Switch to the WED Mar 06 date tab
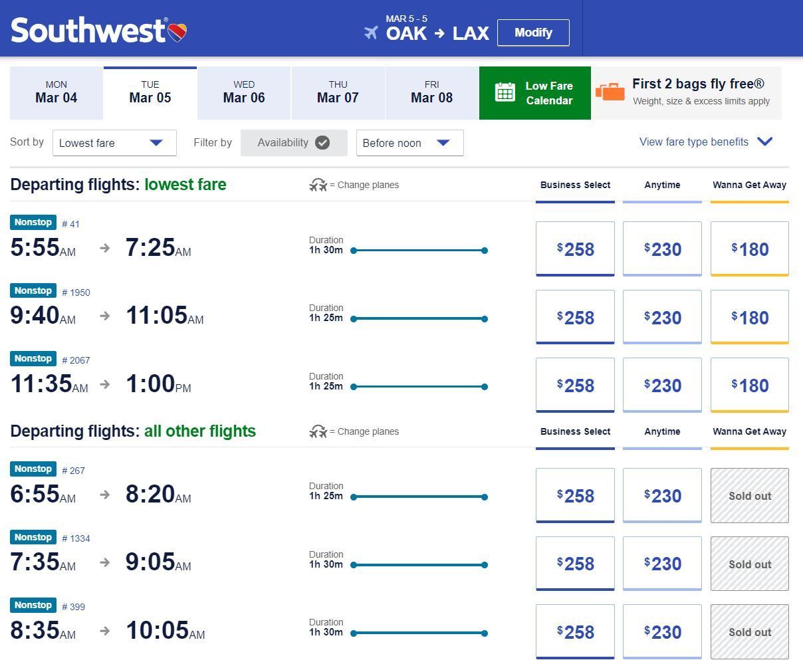The image size is (803, 672). click(244, 93)
